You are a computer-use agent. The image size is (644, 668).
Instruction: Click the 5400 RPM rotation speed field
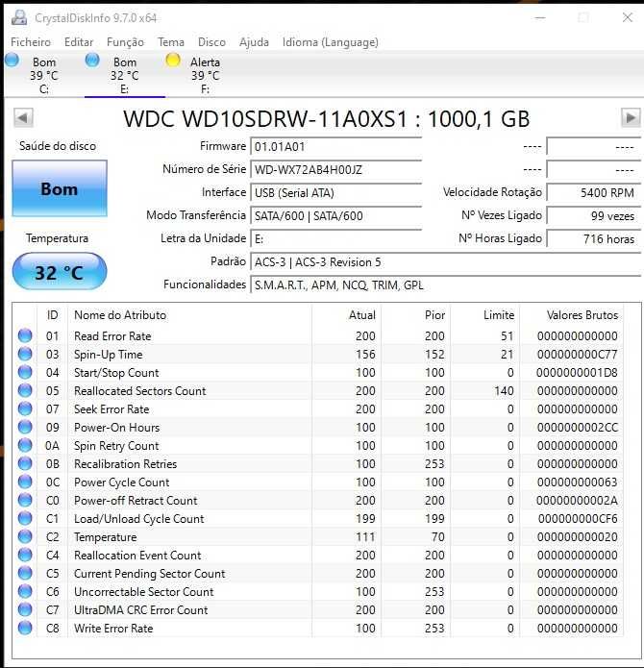(x=594, y=193)
